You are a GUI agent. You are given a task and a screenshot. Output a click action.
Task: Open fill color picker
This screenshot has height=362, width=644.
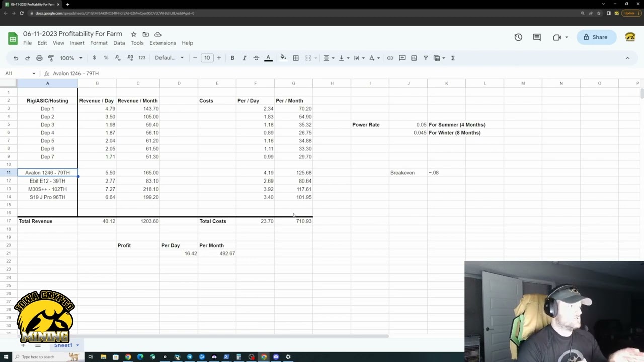pyautogui.click(x=283, y=58)
